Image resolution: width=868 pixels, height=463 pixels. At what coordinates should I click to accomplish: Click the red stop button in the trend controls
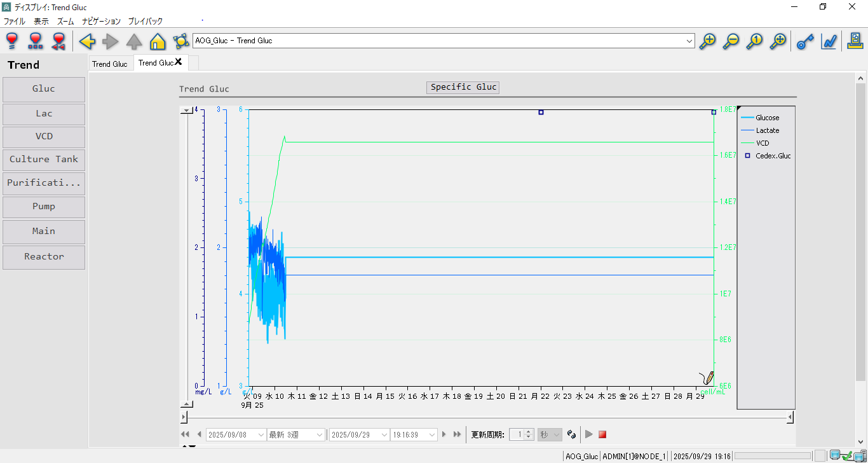(x=602, y=434)
